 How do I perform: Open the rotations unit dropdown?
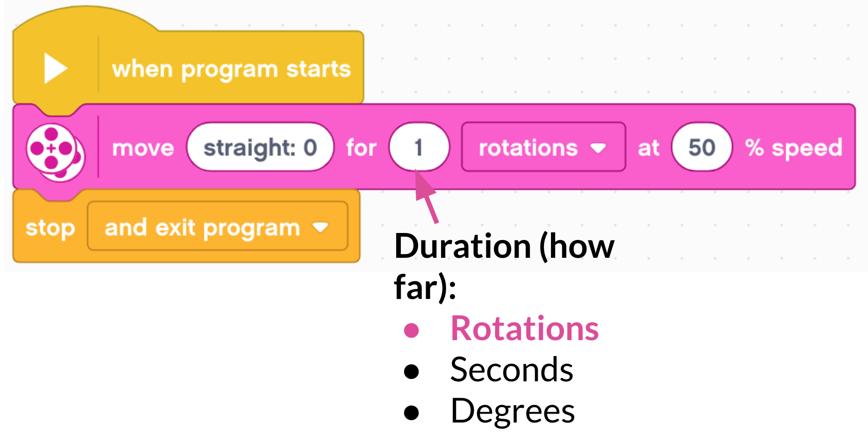tap(543, 147)
